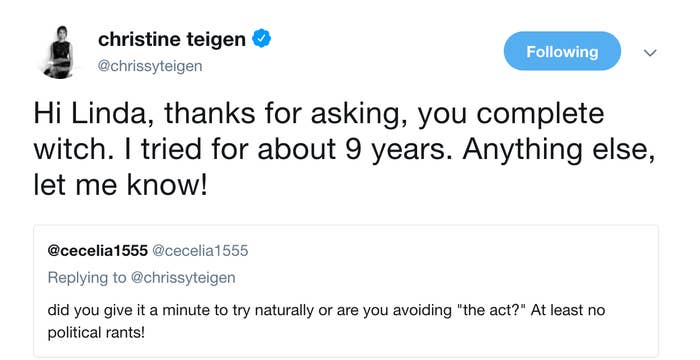Click the bold @cecelia1555 display name
Viewport: 700px width, 360px height.
point(97,251)
